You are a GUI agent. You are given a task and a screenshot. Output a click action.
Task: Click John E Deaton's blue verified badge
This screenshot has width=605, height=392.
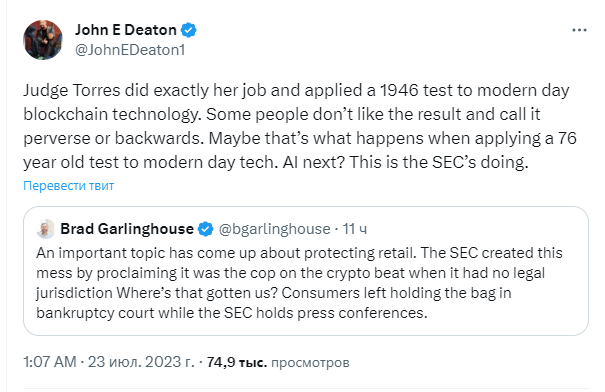click(x=189, y=30)
